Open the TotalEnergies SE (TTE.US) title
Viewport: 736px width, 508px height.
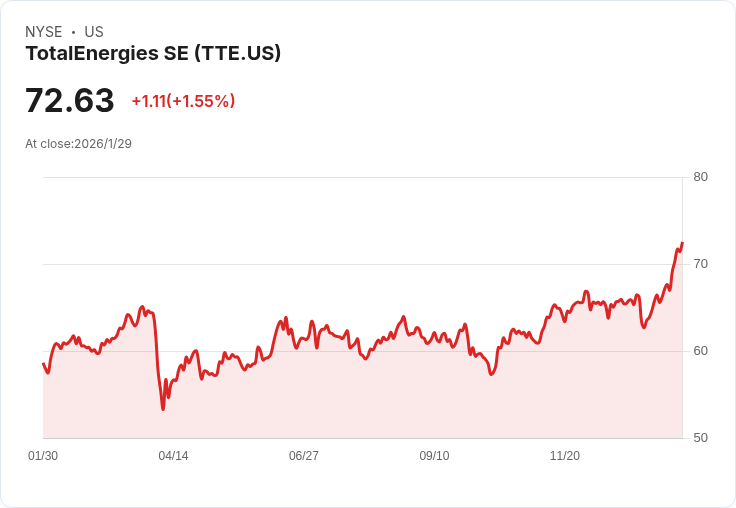[153, 54]
